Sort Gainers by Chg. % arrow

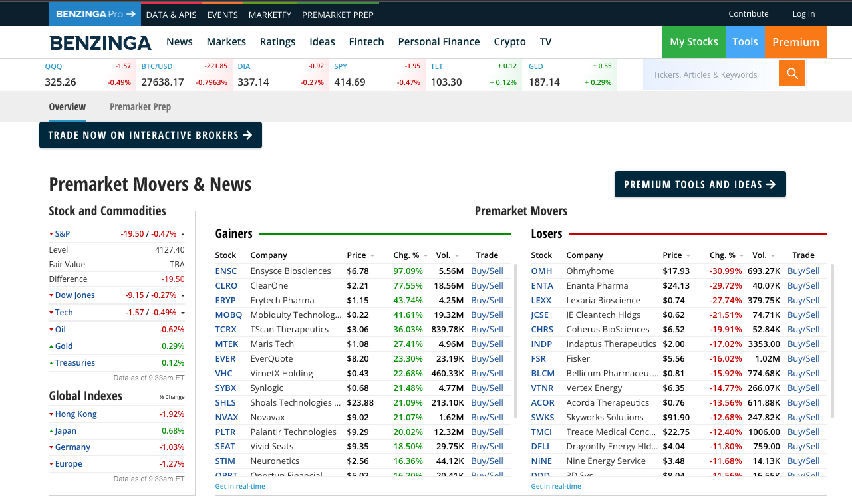pos(426,255)
